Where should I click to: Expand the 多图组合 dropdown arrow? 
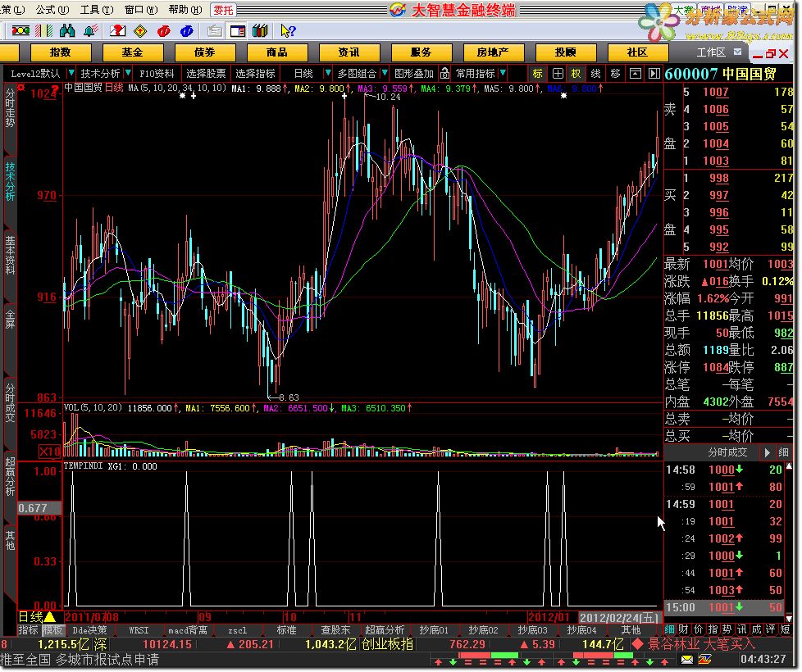click(x=385, y=74)
